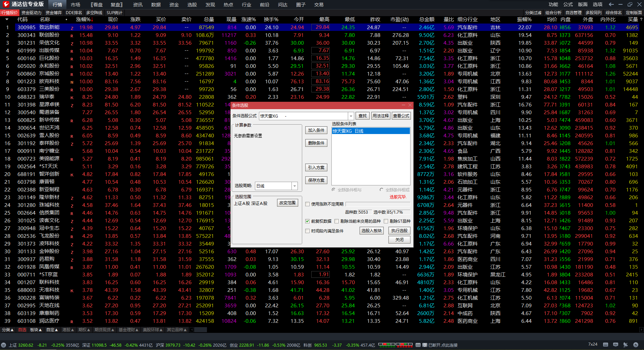The height and width of the screenshot is (350, 644).
Task: Uncheck the 前复权数据 checkbox
Action: tap(307, 221)
